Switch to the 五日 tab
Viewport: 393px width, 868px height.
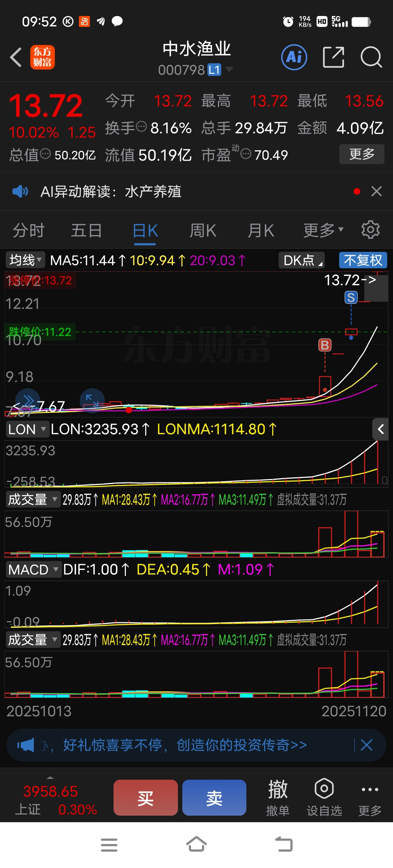pos(86,230)
